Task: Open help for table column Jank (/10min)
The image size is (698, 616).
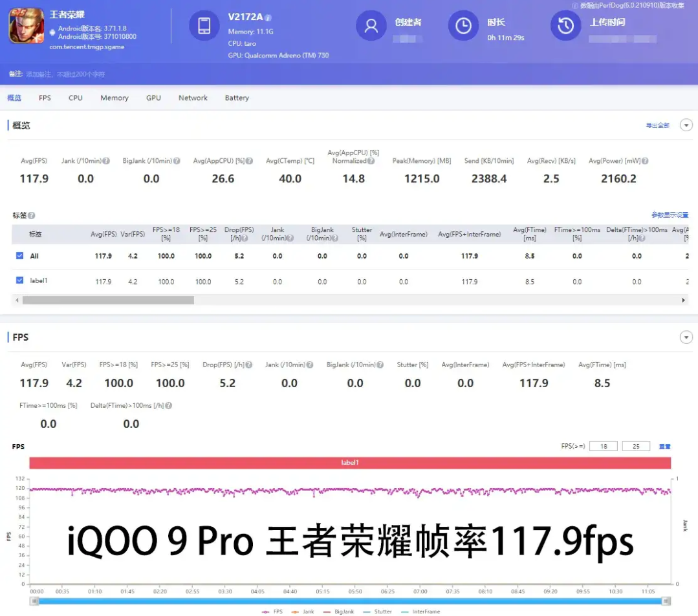Action: [x=290, y=239]
